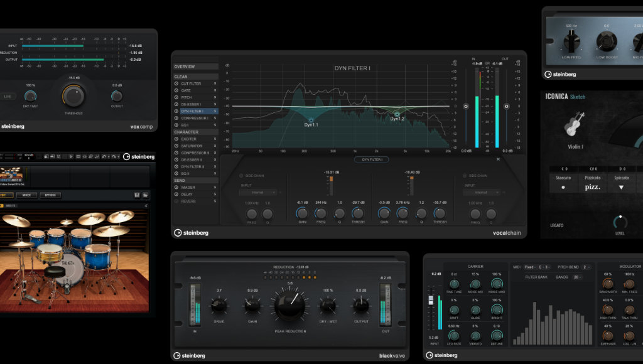
Task: Click the redo arrow in drum plugin toolbar
Action: coord(114,157)
